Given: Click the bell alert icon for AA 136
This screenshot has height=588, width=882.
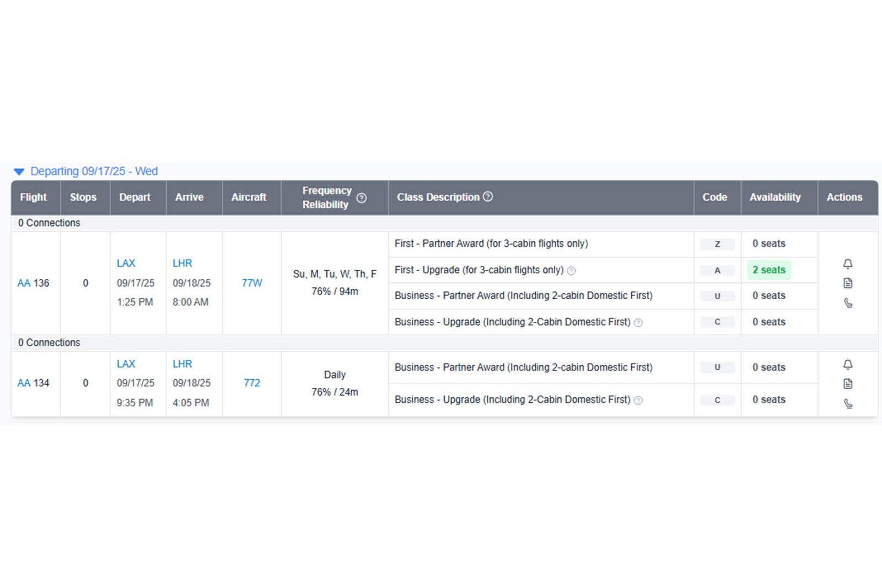Looking at the screenshot, I should pos(848,264).
